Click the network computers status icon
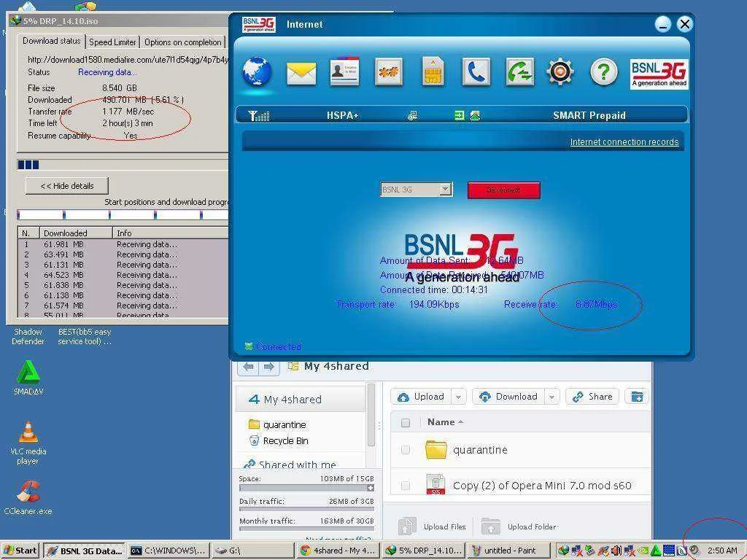The width and height of the screenshot is (747, 560). click(x=413, y=116)
